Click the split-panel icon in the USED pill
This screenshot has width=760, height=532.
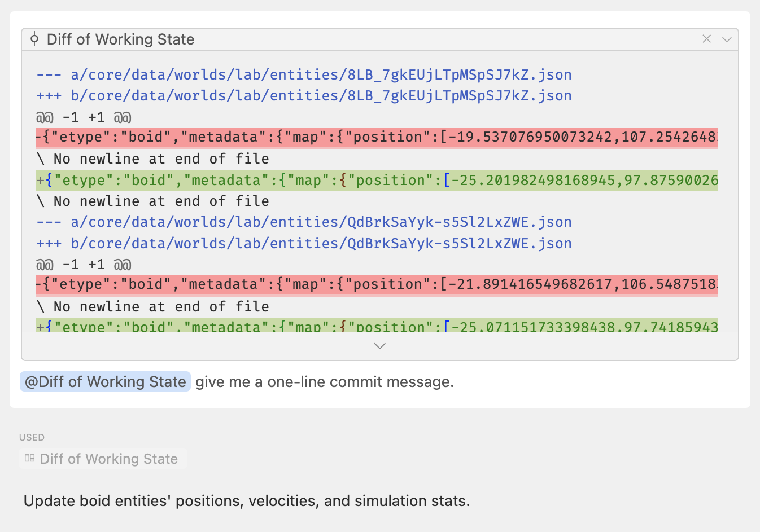pos(29,458)
